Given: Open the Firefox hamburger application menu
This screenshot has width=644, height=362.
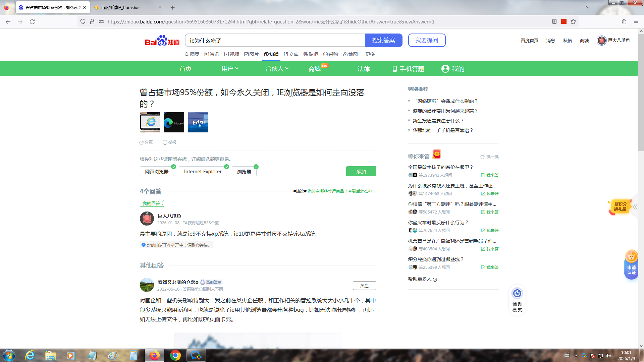Looking at the screenshot, I should 636,22.
